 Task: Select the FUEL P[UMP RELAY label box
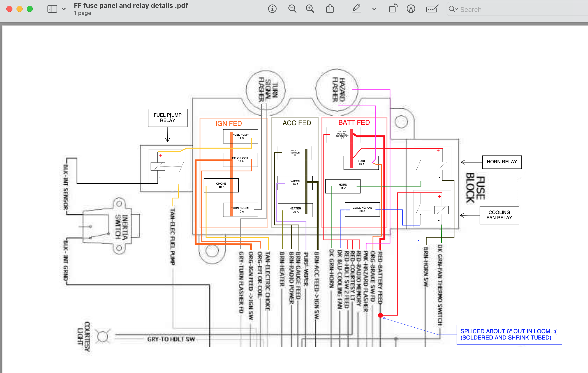pos(168,118)
